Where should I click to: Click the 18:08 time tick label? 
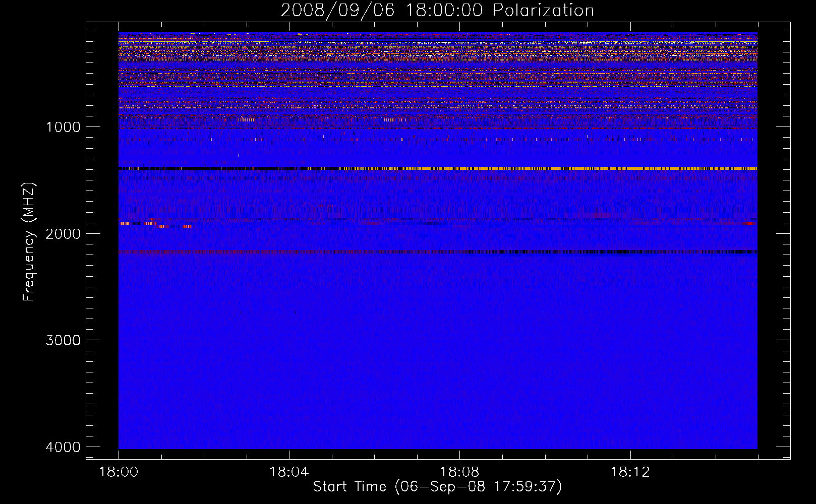[x=459, y=472]
